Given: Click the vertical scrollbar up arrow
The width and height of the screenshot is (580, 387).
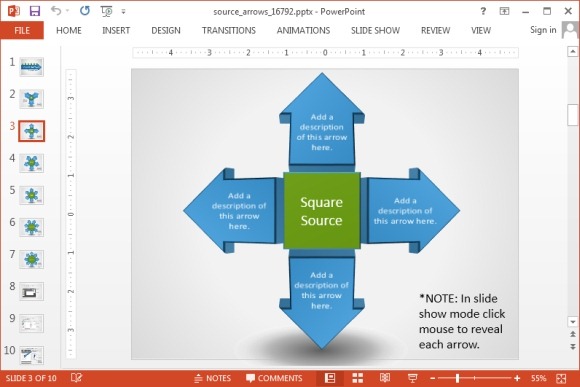Looking at the screenshot, I should pos(573,51).
